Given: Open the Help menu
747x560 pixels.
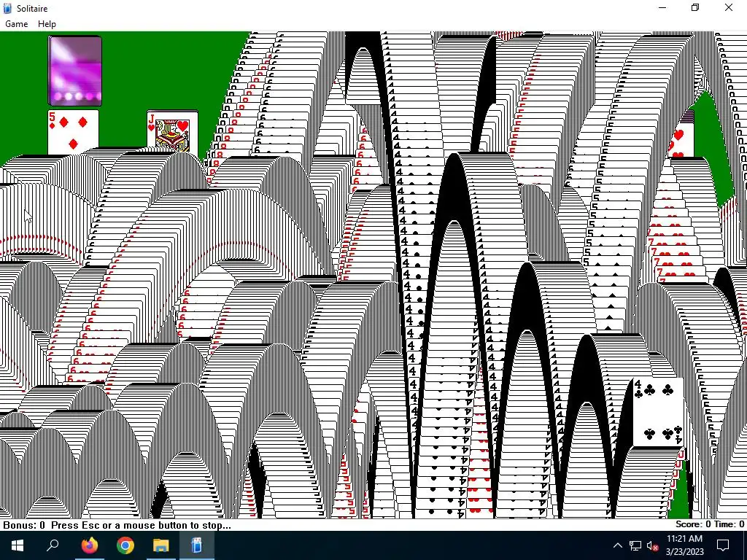Looking at the screenshot, I should [x=47, y=24].
